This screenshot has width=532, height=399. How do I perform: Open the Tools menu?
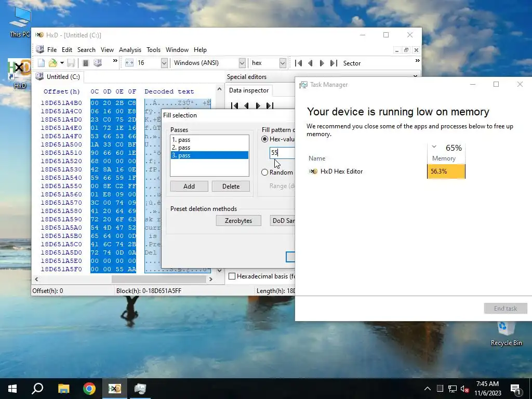[153, 50]
